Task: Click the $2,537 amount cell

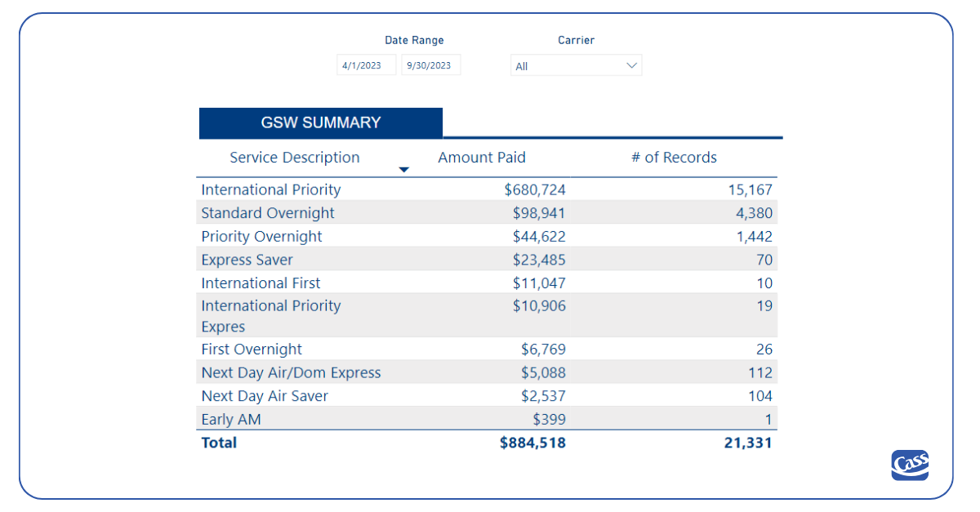Action: pos(543,396)
